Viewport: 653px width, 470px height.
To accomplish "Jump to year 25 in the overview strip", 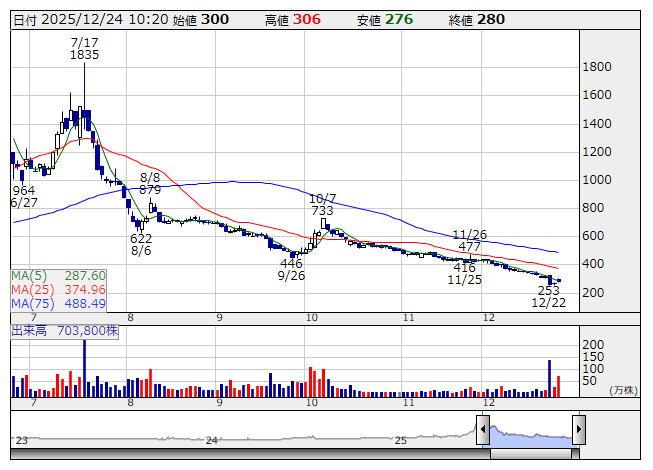I will pos(399,440).
